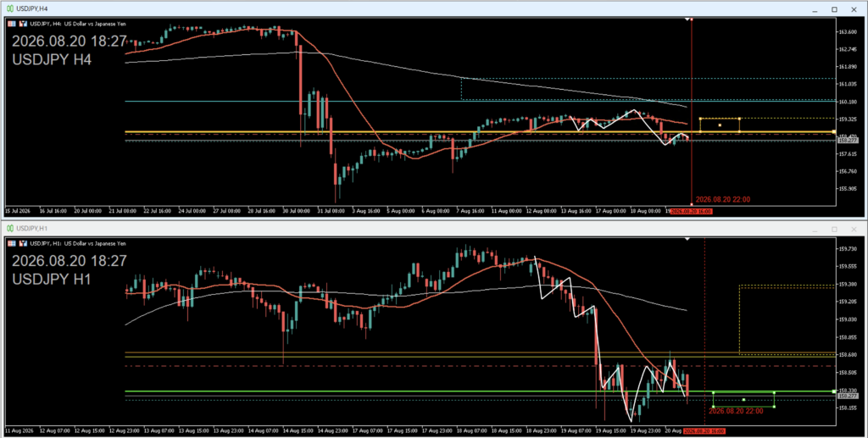Select the yellow horizontal line handle on H4 chart
868x438 pixels.
834,131
